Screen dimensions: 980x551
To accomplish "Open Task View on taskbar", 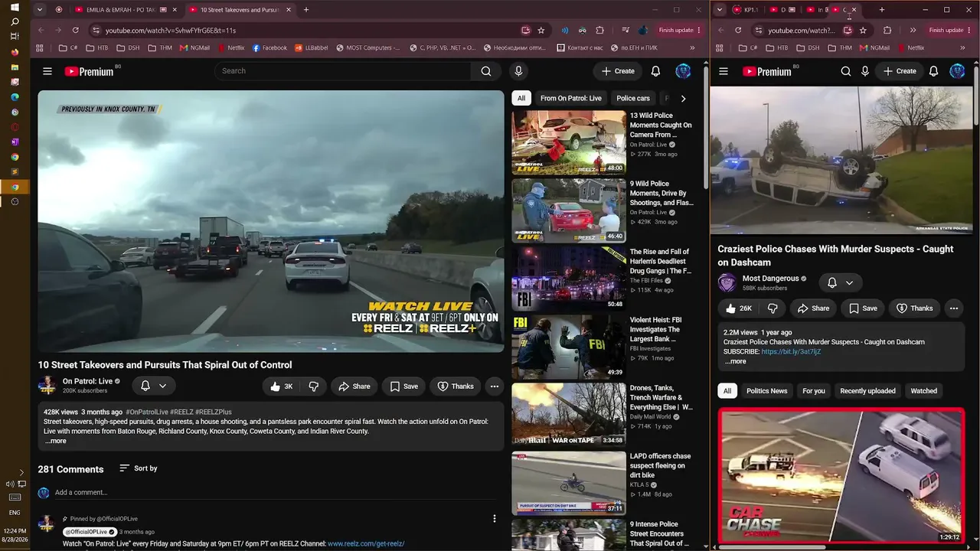I will tap(15, 37).
